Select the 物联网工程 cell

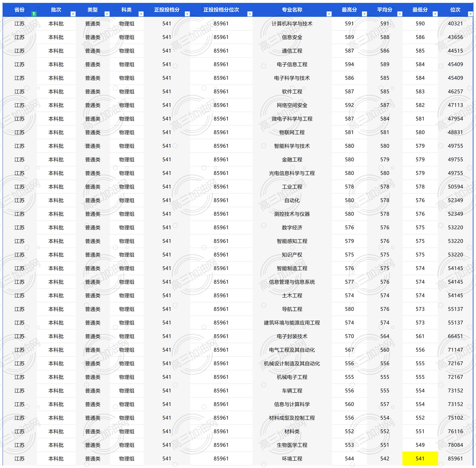click(x=292, y=133)
